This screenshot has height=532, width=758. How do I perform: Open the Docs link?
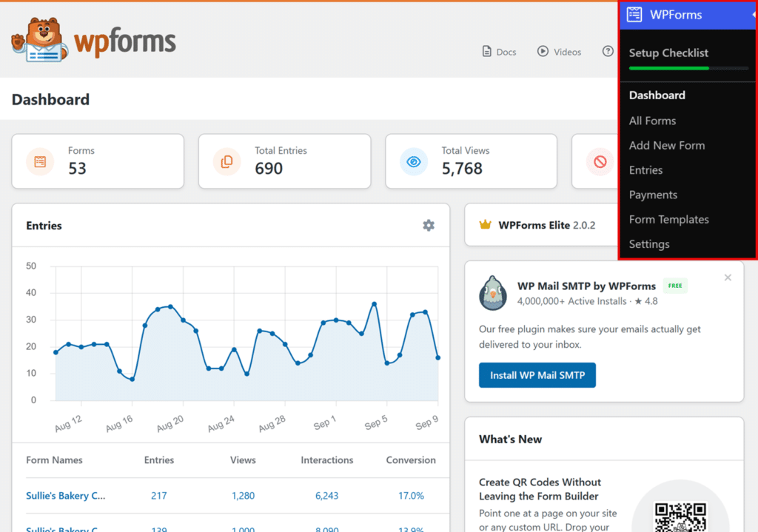[x=506, y=52]
